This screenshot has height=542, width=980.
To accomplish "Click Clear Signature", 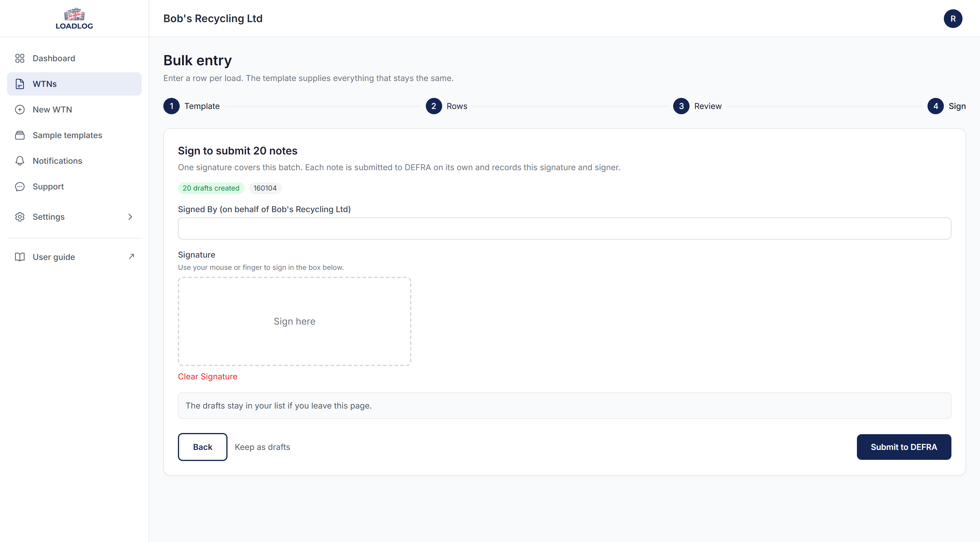I will (207, 377).
